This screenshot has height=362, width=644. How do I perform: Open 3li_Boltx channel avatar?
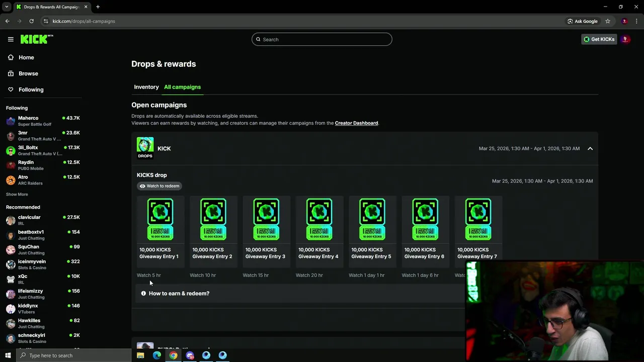[x=11, y=150]
